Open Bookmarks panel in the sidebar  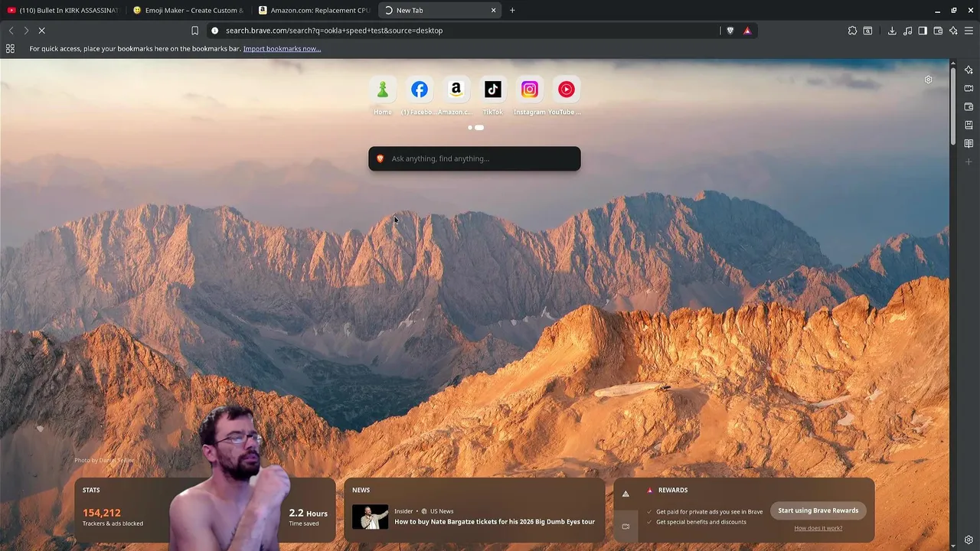tap(969, 125)
